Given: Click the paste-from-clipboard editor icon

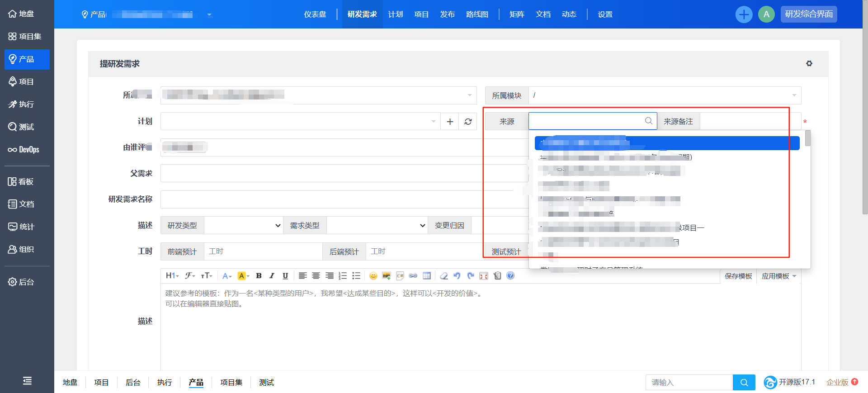Looking at the screenshot, I should click(x=497, y=276).
